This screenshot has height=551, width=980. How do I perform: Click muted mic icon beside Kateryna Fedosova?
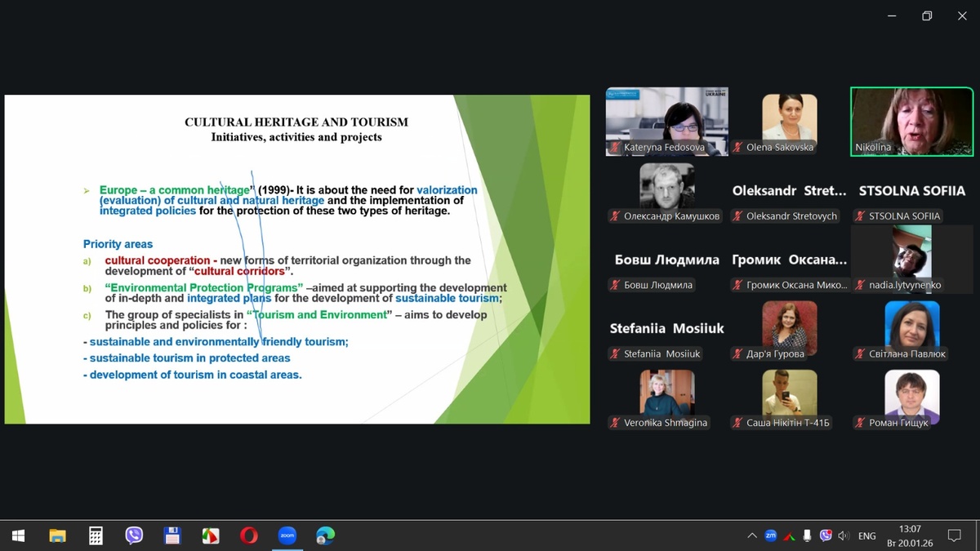615,148
